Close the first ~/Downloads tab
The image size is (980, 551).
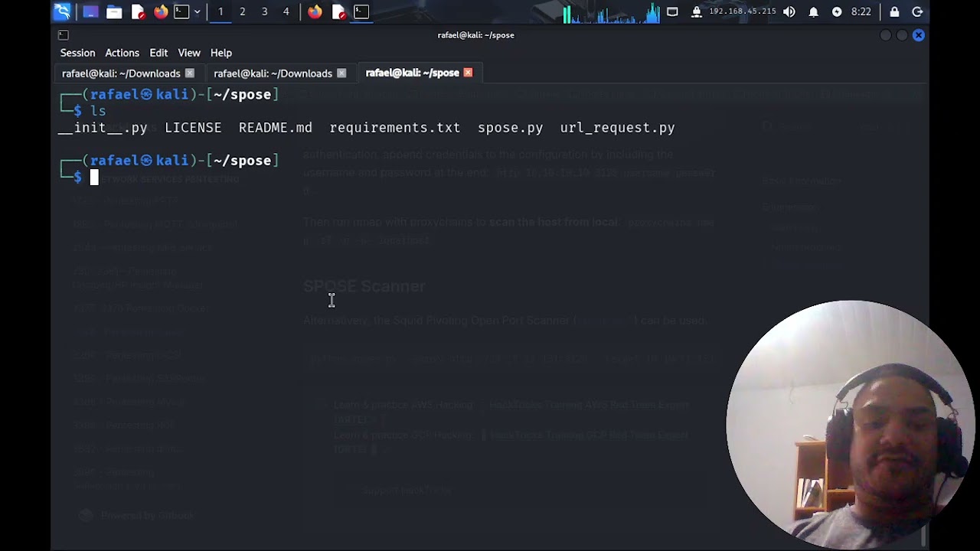[x=190, y=73]
